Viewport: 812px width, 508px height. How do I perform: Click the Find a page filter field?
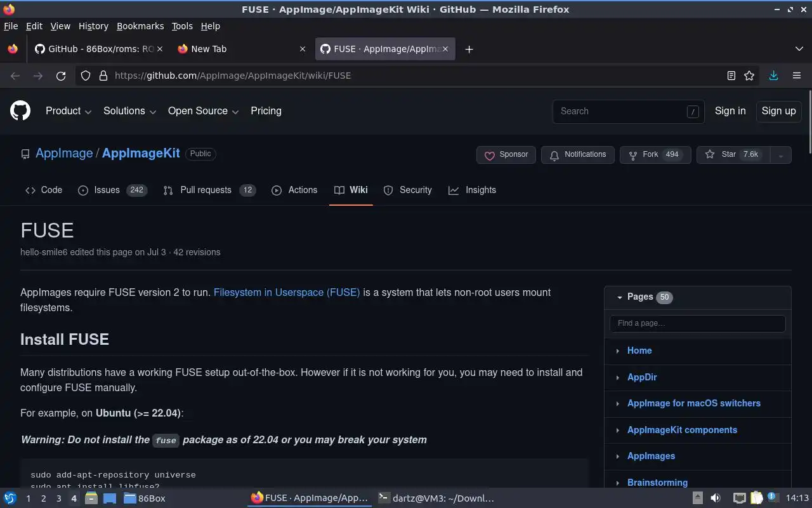tap(698, 323)
